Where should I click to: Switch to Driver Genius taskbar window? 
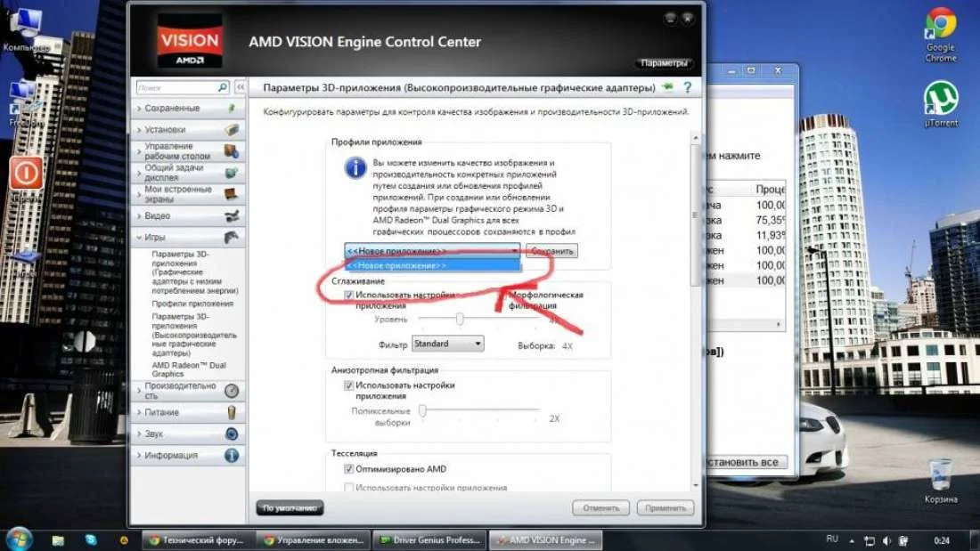(430, 540)
